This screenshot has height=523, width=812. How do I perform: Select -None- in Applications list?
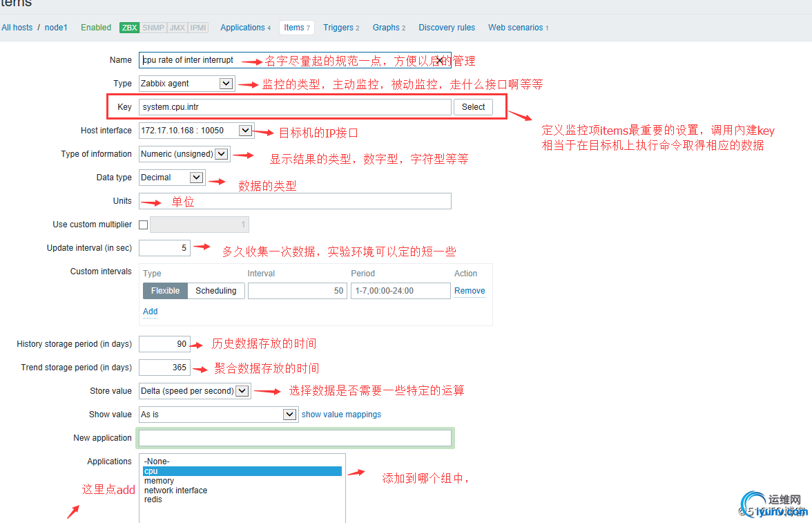point(242,462)
